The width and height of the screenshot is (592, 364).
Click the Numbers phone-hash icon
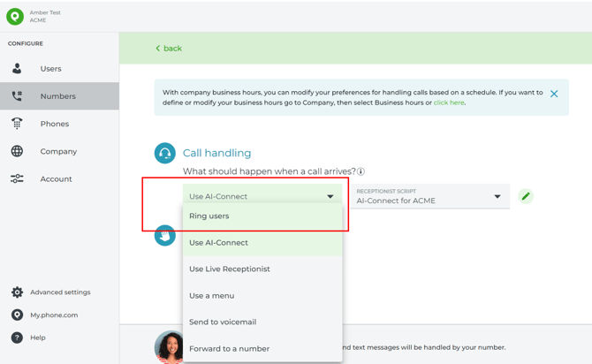point(17,96)
